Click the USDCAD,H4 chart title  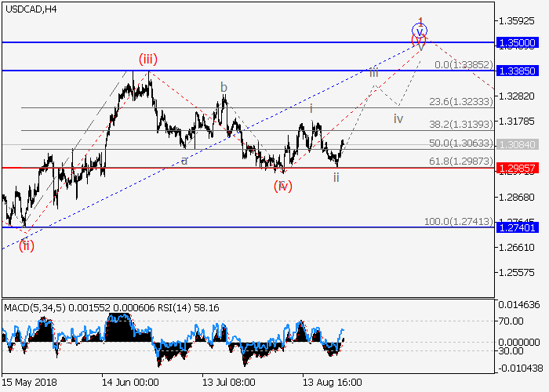[x=30, y=9]
